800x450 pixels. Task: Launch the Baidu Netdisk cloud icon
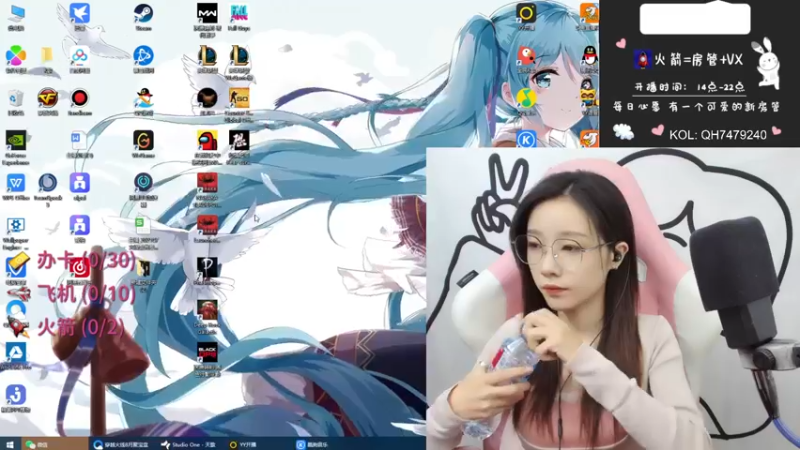click(80, 56)
